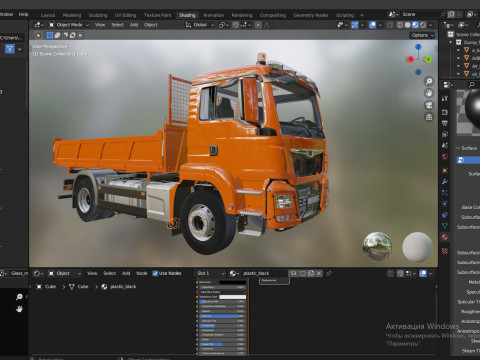This screenshot has height=360, width=480.
Task: Click the green Y axis gizmo handle
Action: pyautogui.click(x=428, y=59)
